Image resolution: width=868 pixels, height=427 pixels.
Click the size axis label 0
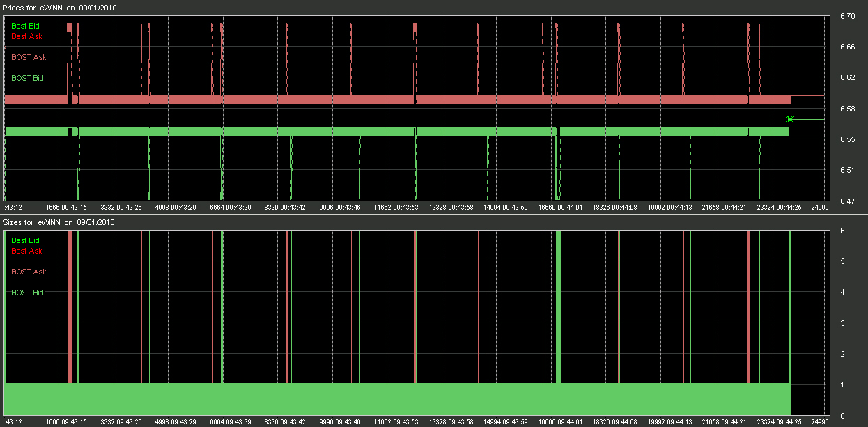(842, 416)
